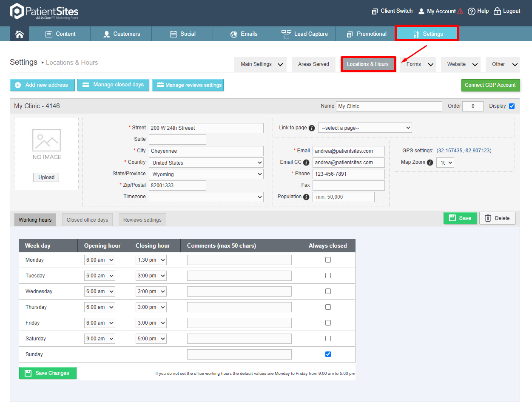Click the Population info icon
The image size is (532, 414).
click(306, 197)
